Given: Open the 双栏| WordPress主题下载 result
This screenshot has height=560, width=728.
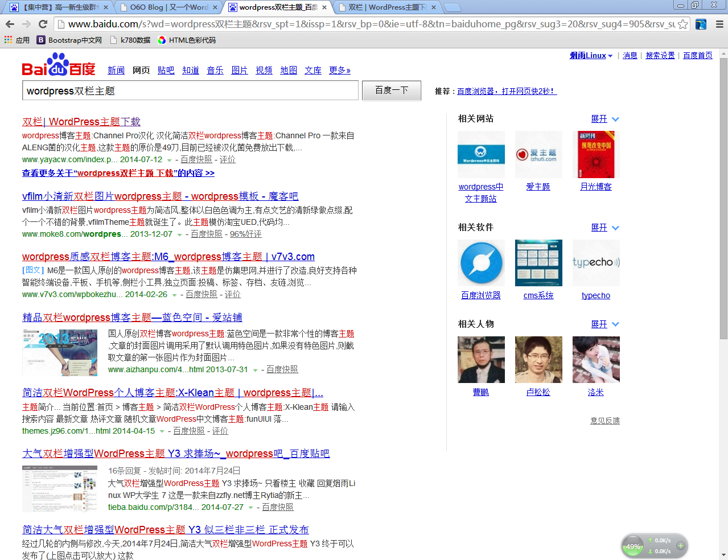Looking at the screenshot, I should [x=81, y=122].
